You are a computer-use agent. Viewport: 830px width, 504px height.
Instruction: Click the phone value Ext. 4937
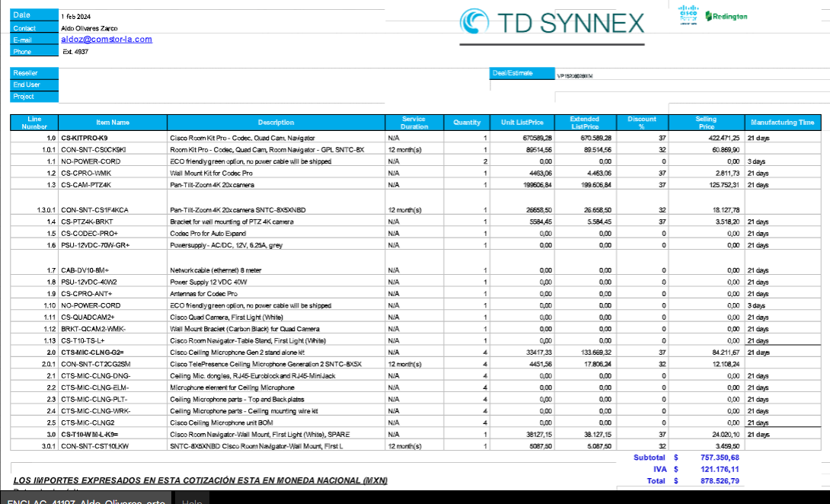tap(75, 52)
